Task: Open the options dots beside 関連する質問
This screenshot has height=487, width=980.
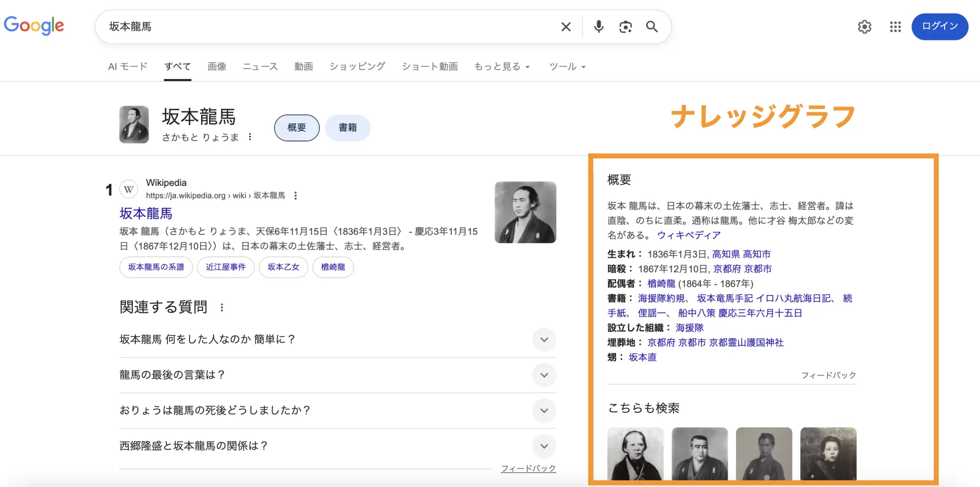Action: pos(222,307)
